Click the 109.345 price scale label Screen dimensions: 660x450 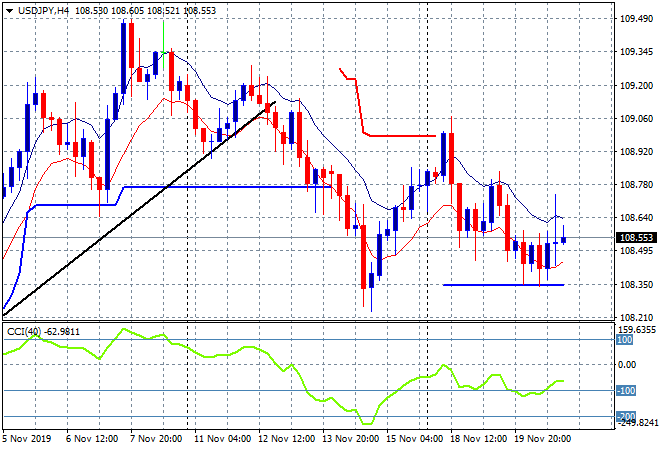(x=636, y=52)
